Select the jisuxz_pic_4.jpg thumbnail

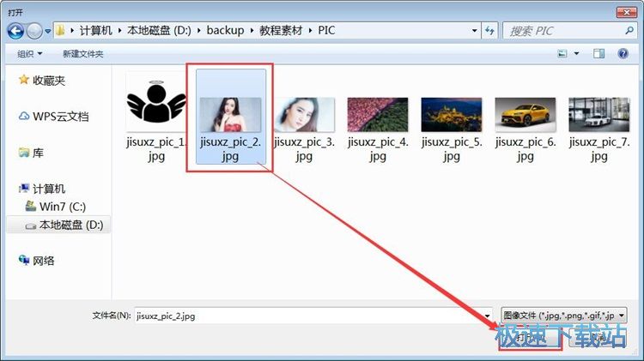378,114
